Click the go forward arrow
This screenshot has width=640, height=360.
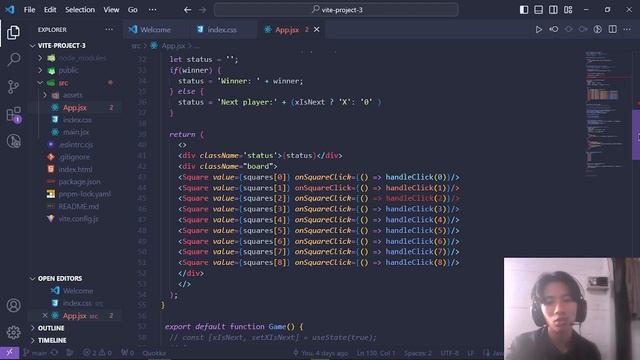click(x=202, y=10)
